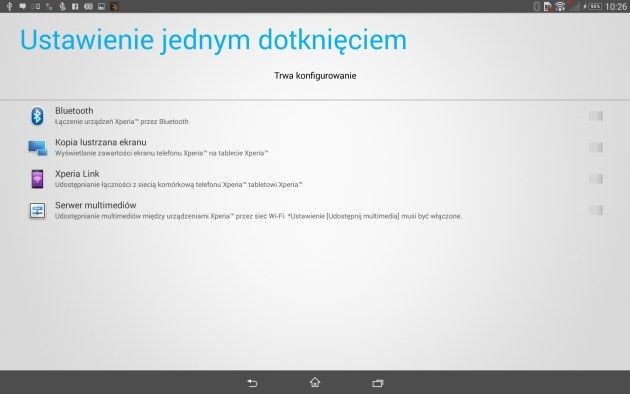This screenshot has height=394, width=630.
Task: Toggle the Kopia lustrzana ekranu switch
Action: pos(595,147)
